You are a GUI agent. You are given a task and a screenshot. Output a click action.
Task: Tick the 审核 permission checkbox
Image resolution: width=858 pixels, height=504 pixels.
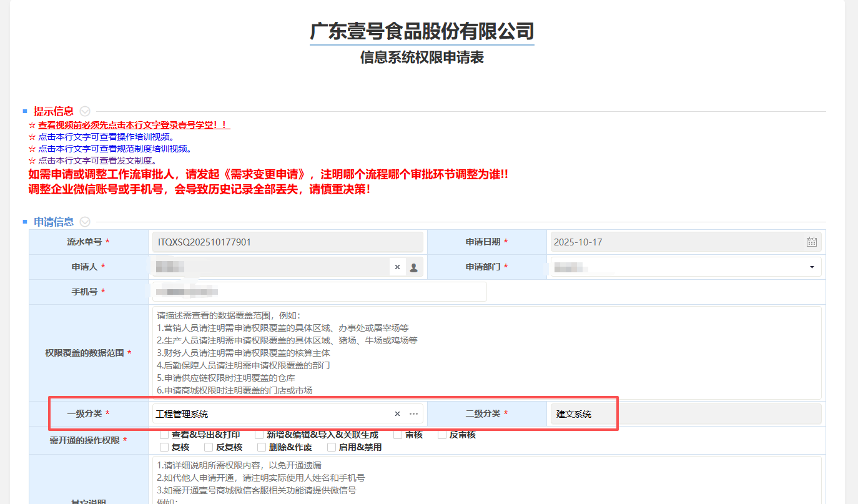coord(398,435)
